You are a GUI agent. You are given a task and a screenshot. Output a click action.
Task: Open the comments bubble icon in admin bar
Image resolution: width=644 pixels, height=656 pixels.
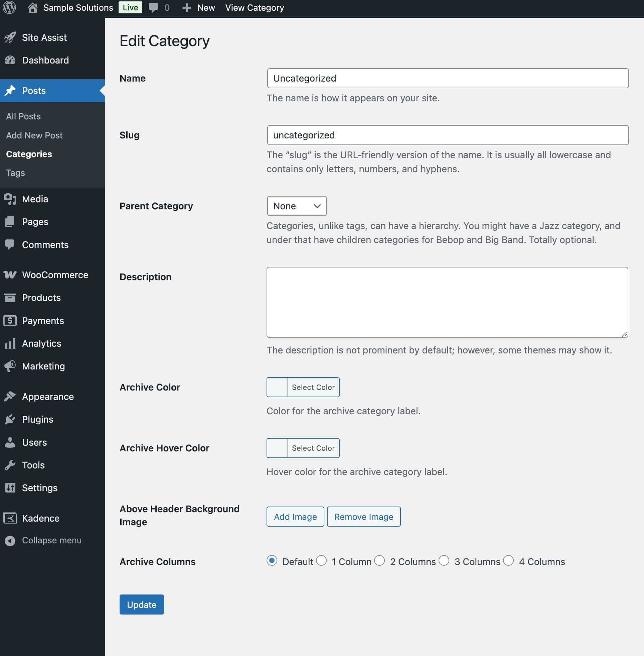click(153, 7)
